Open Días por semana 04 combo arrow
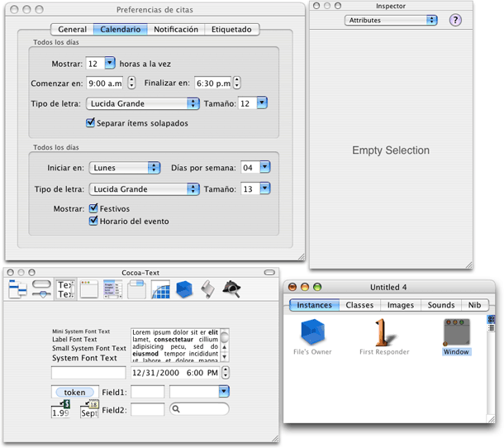This screenshot has height=448, width=504. pos(265,167)
